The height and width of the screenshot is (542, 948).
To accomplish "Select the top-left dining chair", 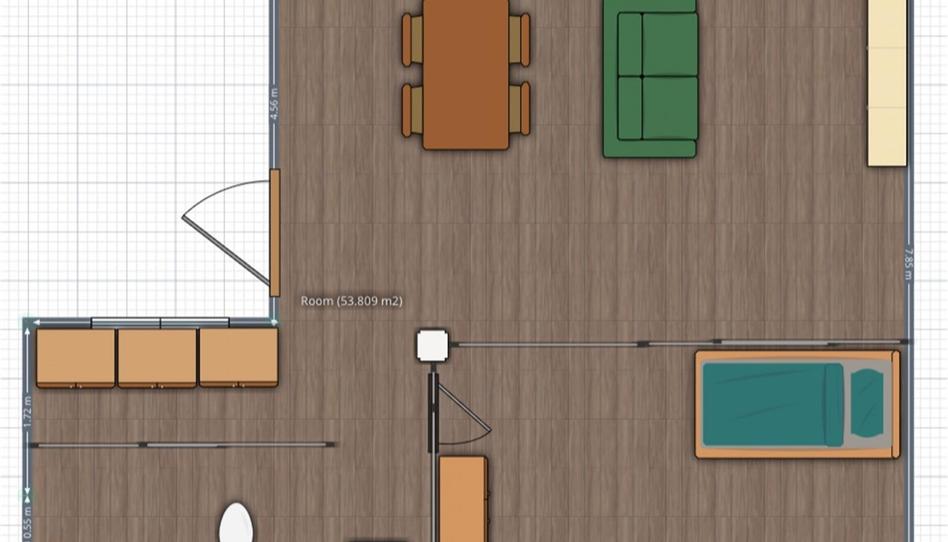I will [412, 38].
